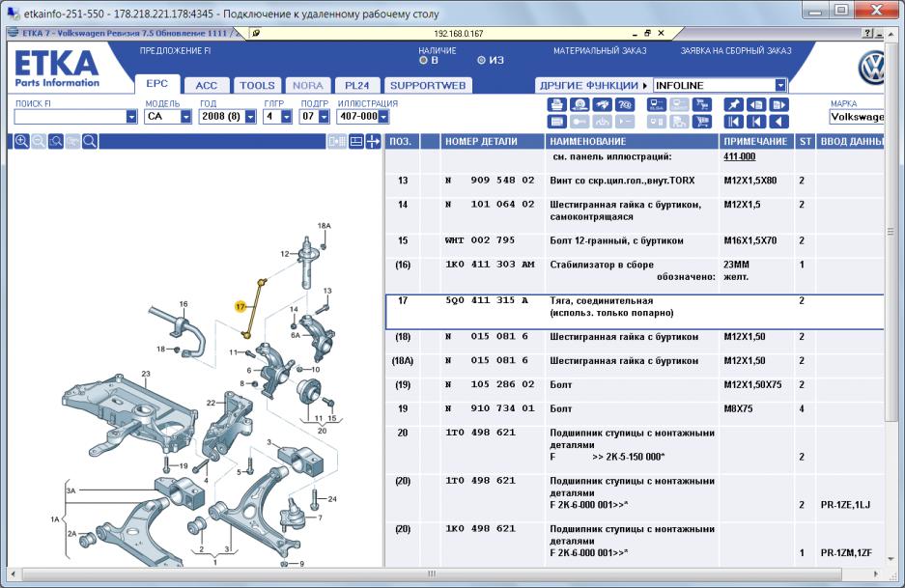Viewport: 905px width, 588px height.
Task: Expand ДРУГИЕ ФУНКЦИИ menu
Action: (593, 85)
